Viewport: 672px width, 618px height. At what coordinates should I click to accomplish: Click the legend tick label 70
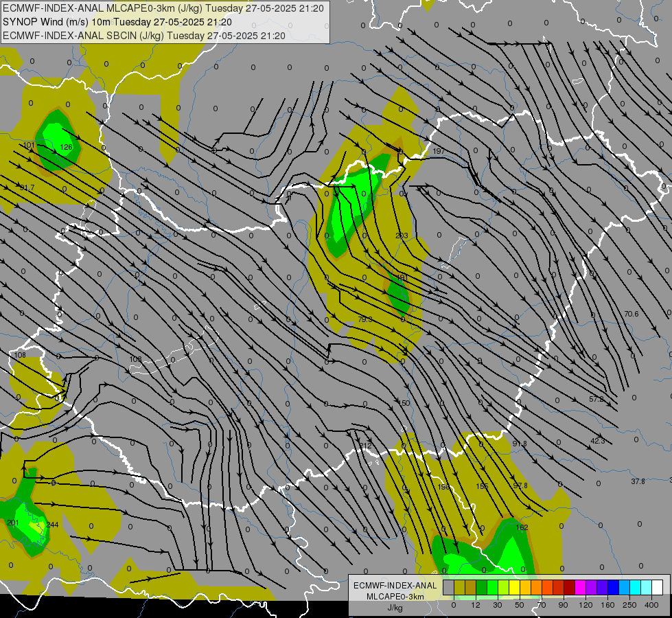[x=542, y=605]
